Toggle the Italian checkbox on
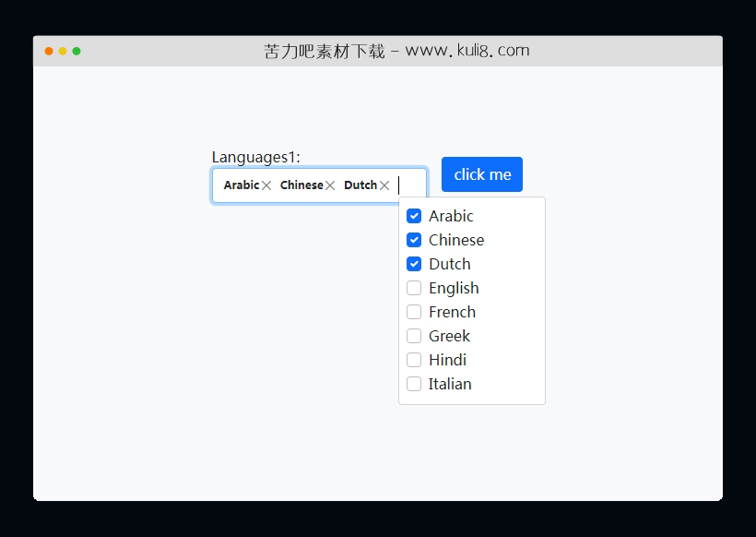This screenshot has height=537, width=756. click(414, 384)
